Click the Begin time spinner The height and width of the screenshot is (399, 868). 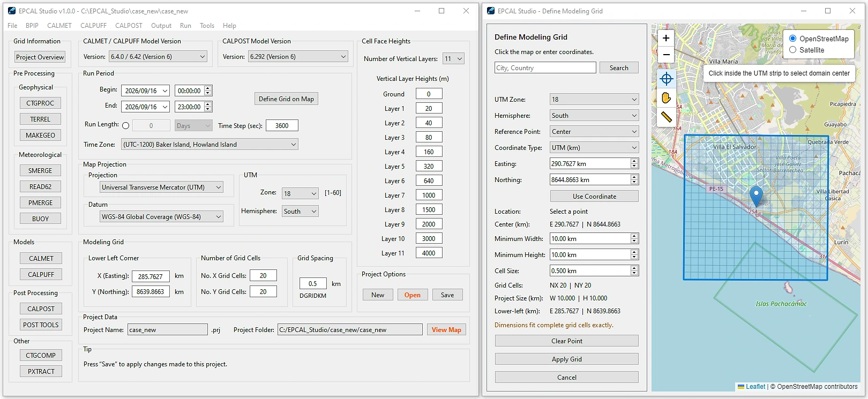click(x=208, y=91)
